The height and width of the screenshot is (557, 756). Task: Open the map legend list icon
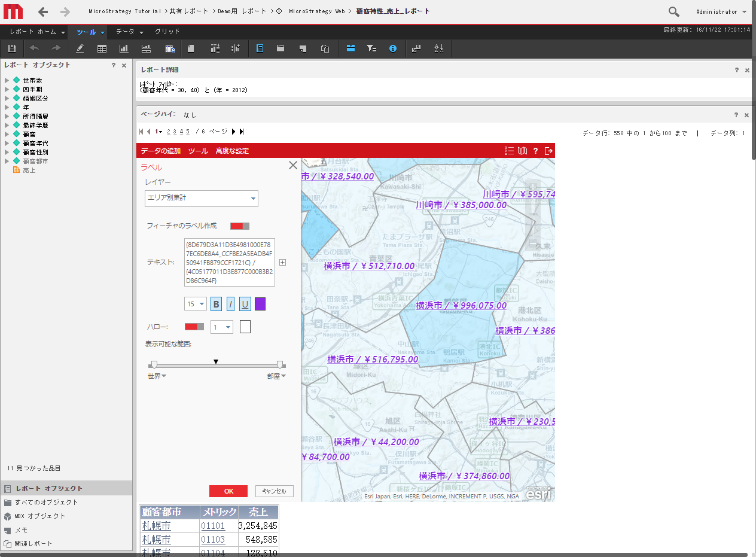(509, 151)
